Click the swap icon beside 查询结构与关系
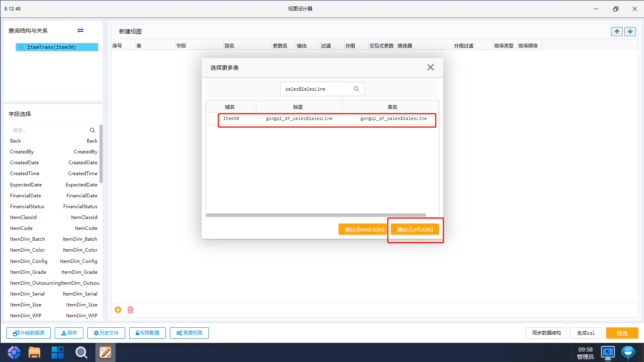Screen dimensions: 644x362 80,31
